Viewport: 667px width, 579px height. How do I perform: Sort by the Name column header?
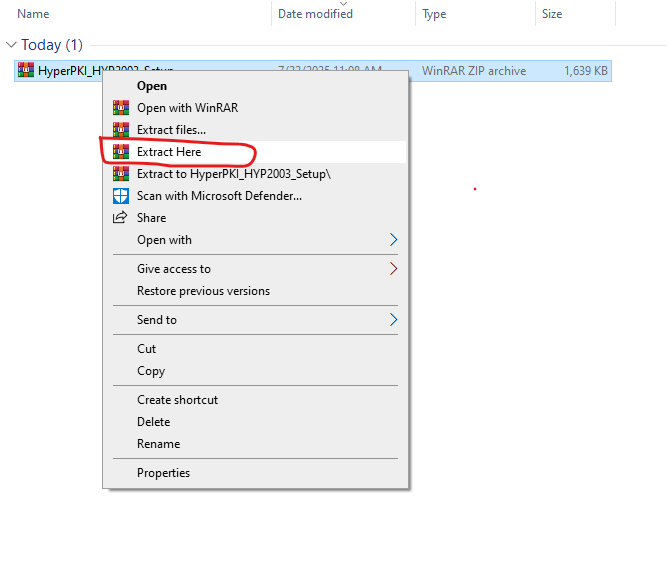click(x=33, y=14)
